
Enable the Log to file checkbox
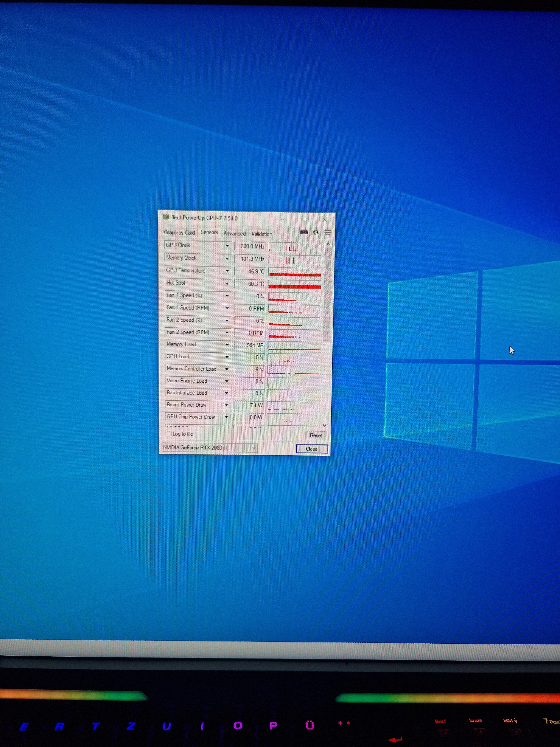pyautogui.click(x=168, y=434)
